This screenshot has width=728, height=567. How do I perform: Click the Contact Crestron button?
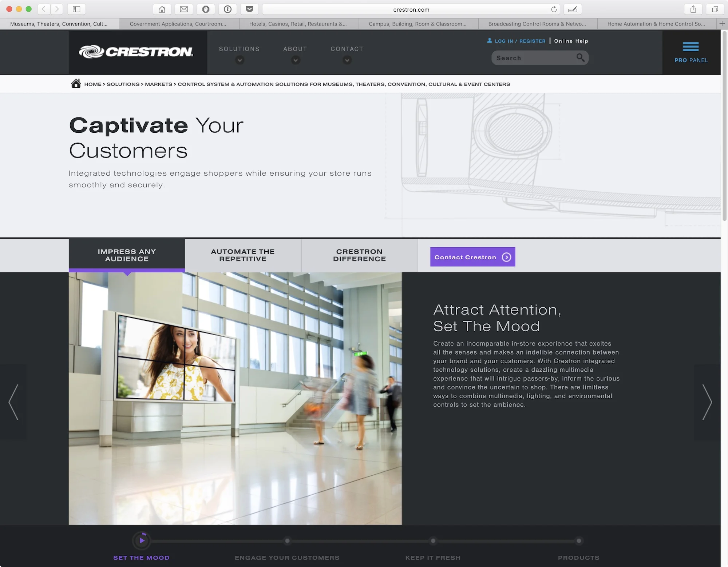click(x=472, y=257)
